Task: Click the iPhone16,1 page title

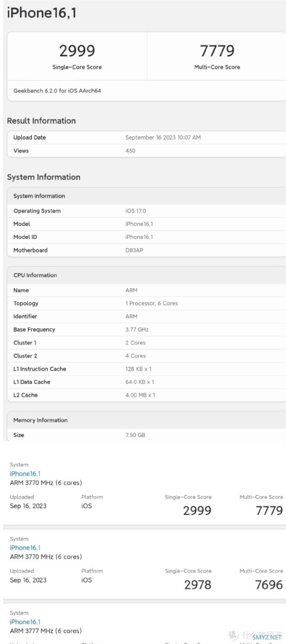Action: click(x=42, y=13)
